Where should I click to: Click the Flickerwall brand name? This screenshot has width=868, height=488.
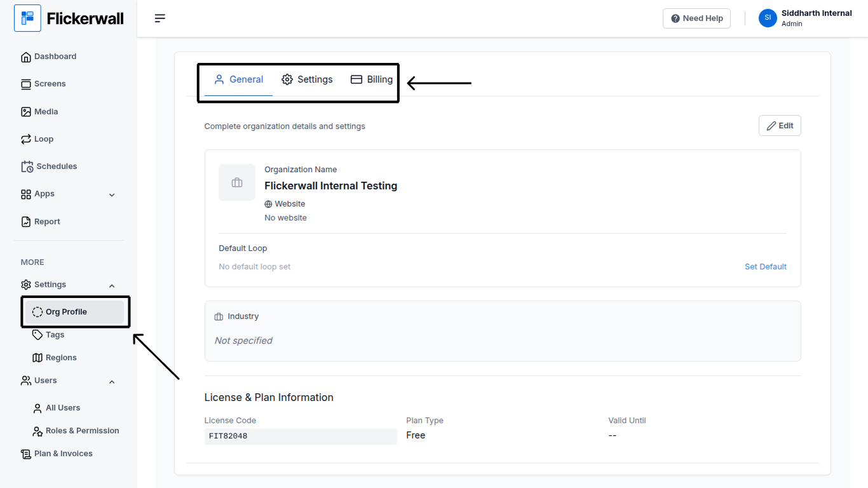[x=85, y=18]
